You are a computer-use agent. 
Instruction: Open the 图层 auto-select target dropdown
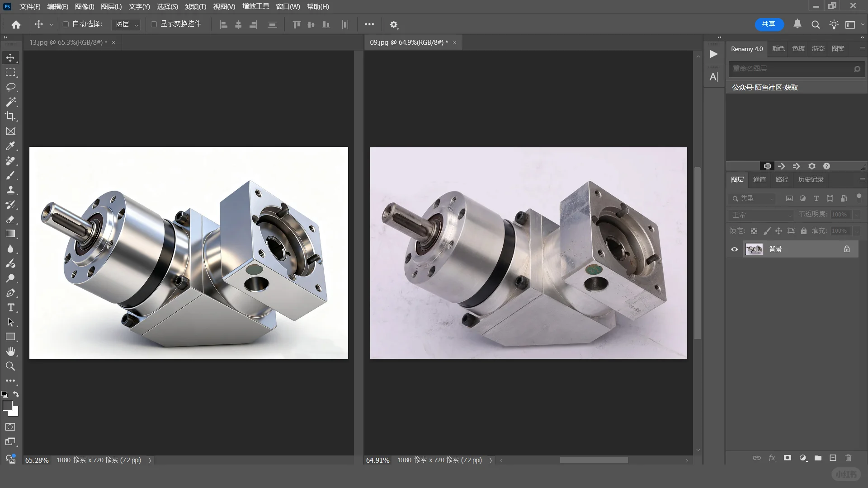(127, 24)
